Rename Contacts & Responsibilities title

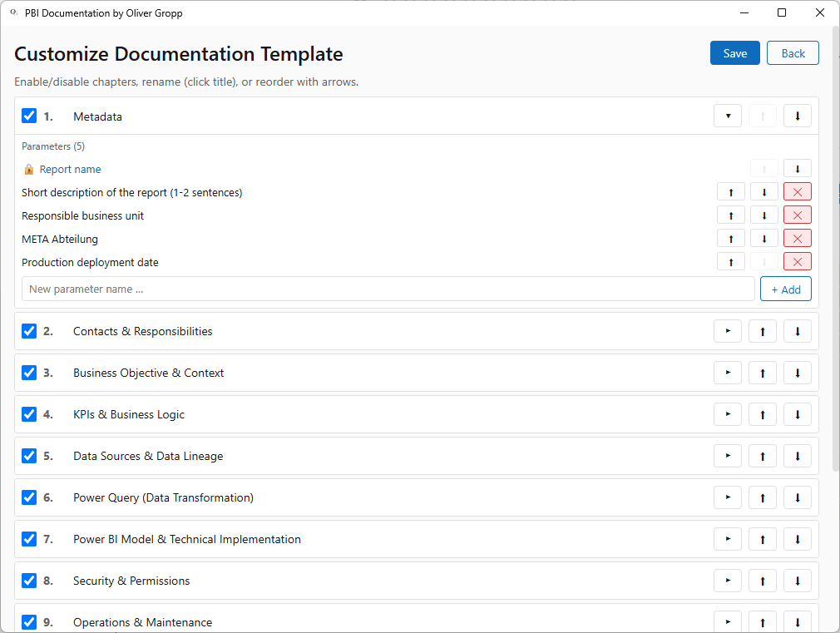tap(142, 331)
